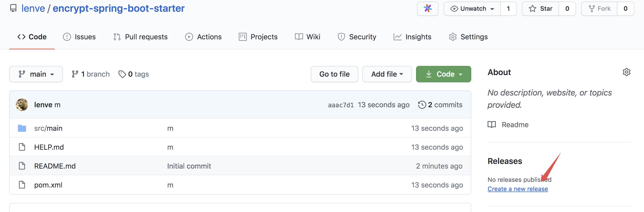Screen dimensions: 644x212
Task: Click the About section gear icon
Action: click(626, 72)
